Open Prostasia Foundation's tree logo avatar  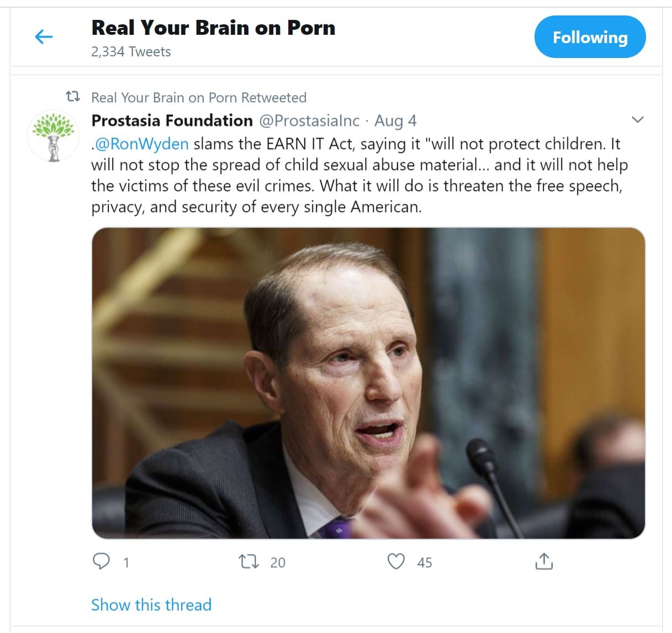(x=54, y=136)
